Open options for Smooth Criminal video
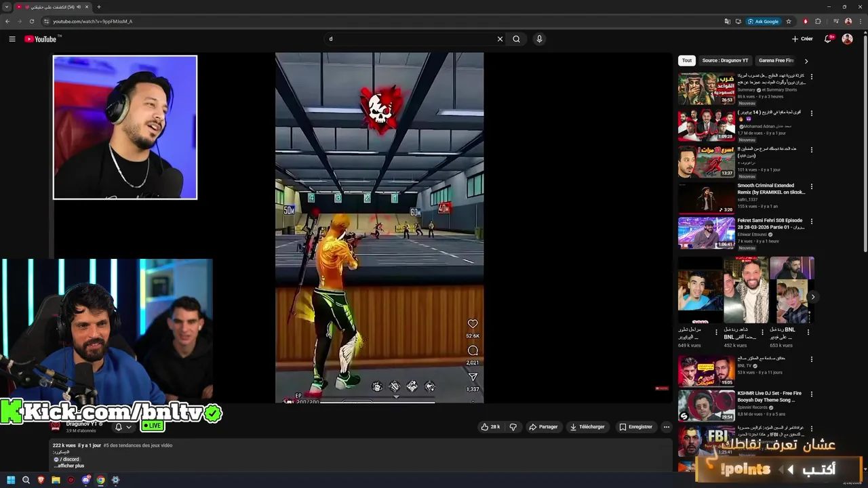The height and width of the screenshot is (488, 868). 811,186
